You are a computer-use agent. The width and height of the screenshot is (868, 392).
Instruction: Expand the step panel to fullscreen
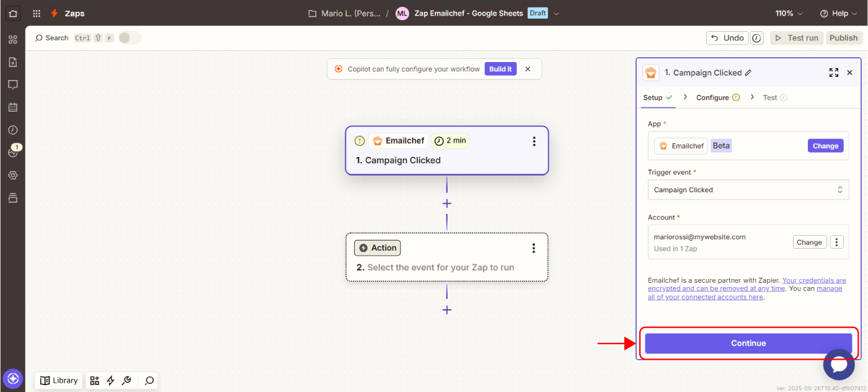[833, 73]
